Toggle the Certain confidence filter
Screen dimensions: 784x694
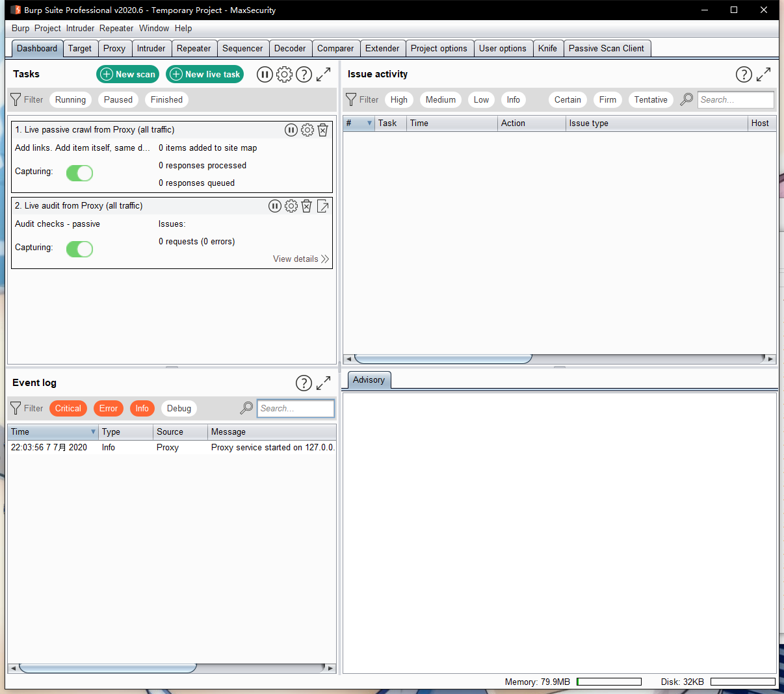(568, 99)
